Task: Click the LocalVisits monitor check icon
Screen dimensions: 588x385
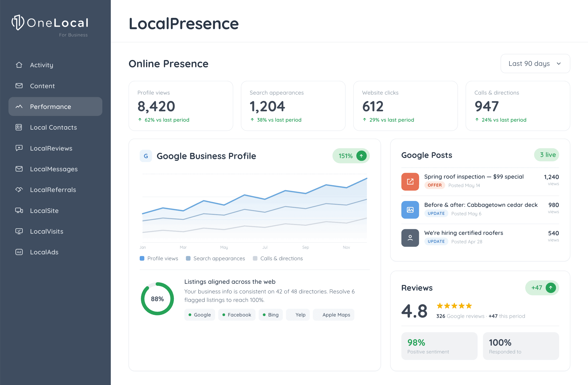Action: (19, 231)
